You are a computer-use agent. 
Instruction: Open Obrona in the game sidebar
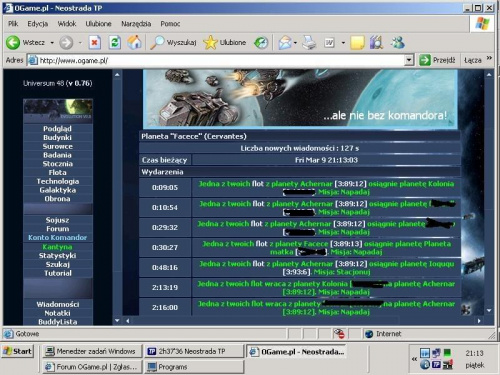(x=58, y=199)
